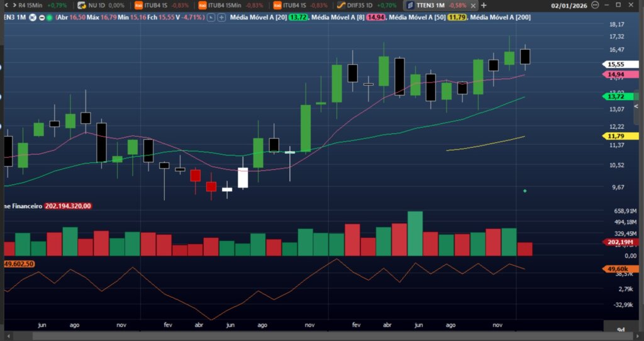Navigate tabs left with back arrow
The width and height of the screenshot is (644, 341).
4,5
